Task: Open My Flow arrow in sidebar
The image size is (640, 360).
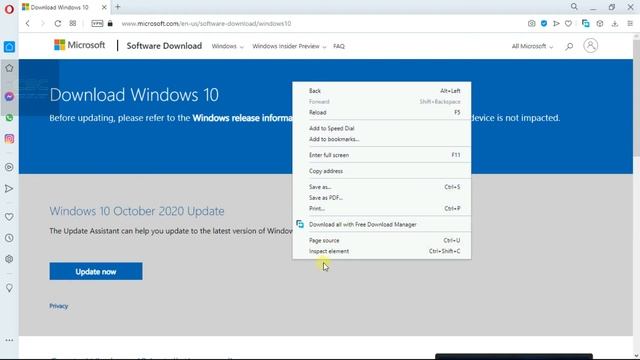Action: pos(9,189)
